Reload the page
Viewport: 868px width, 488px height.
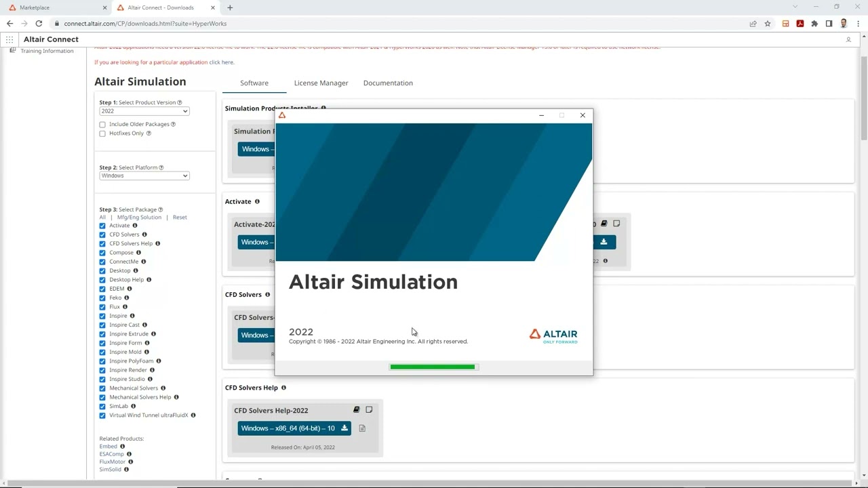(x=39, y=23)
